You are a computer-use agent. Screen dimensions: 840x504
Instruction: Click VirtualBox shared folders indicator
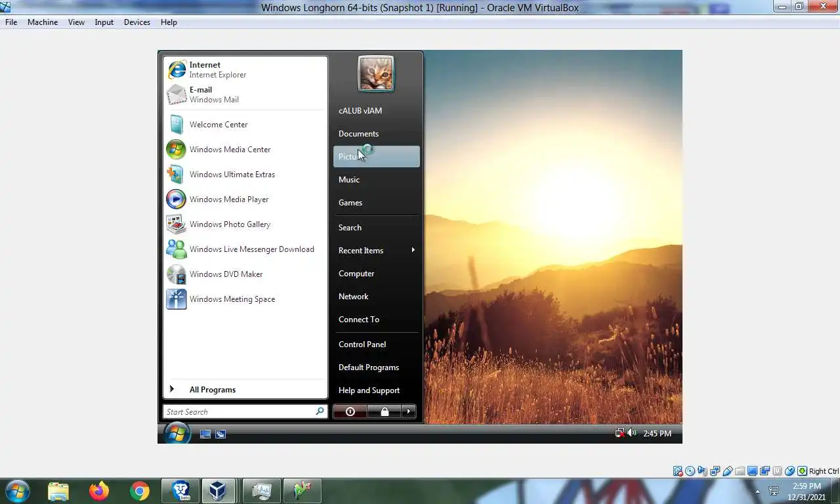pos(740,471)
